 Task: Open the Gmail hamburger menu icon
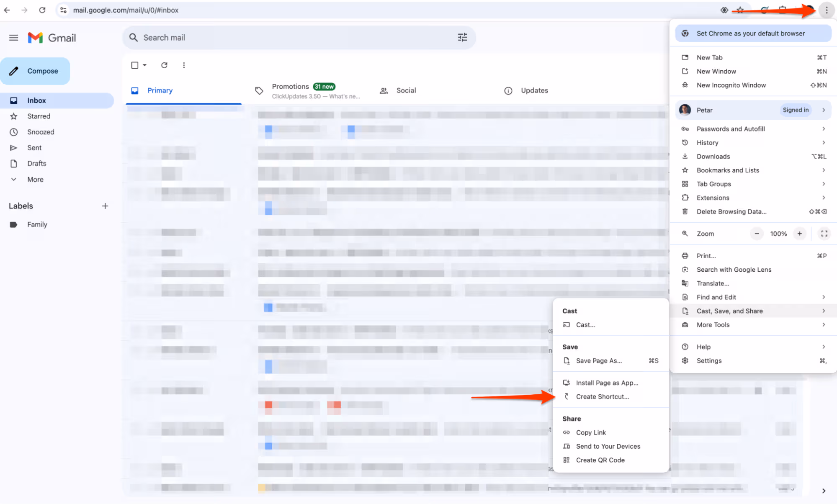pyautogui.click(x=13, y=37)
